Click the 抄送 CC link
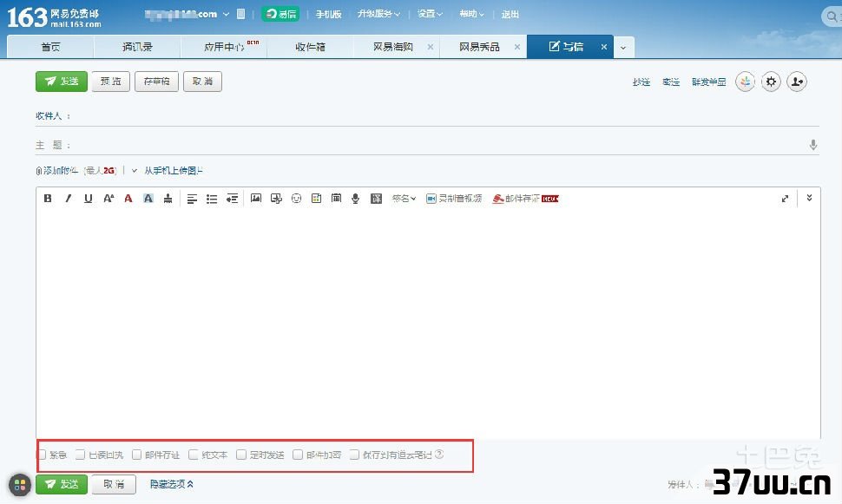842x504 pixels. 641,82
